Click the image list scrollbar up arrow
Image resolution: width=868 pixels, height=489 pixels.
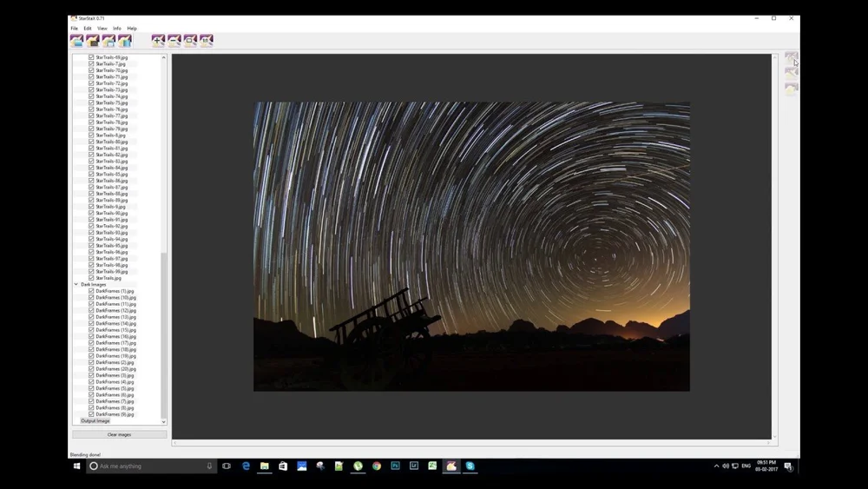point(163,57)
